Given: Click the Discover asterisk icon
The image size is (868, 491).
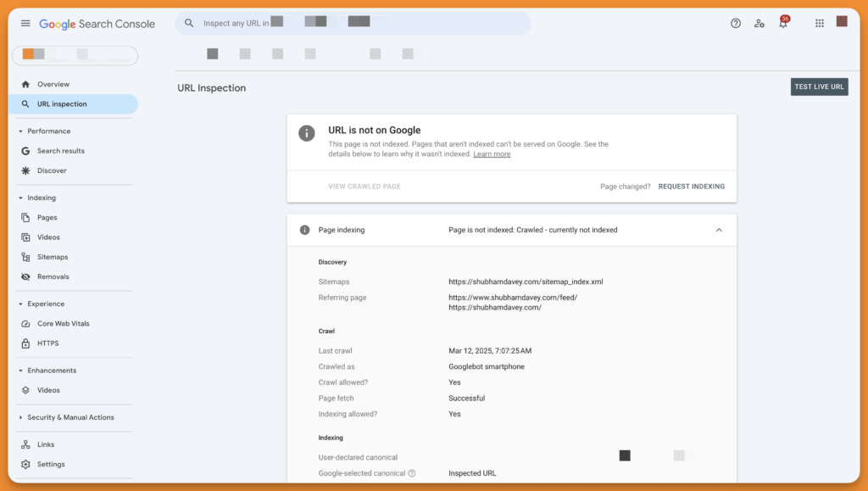Looking at the screenshot, I should 25,170.
